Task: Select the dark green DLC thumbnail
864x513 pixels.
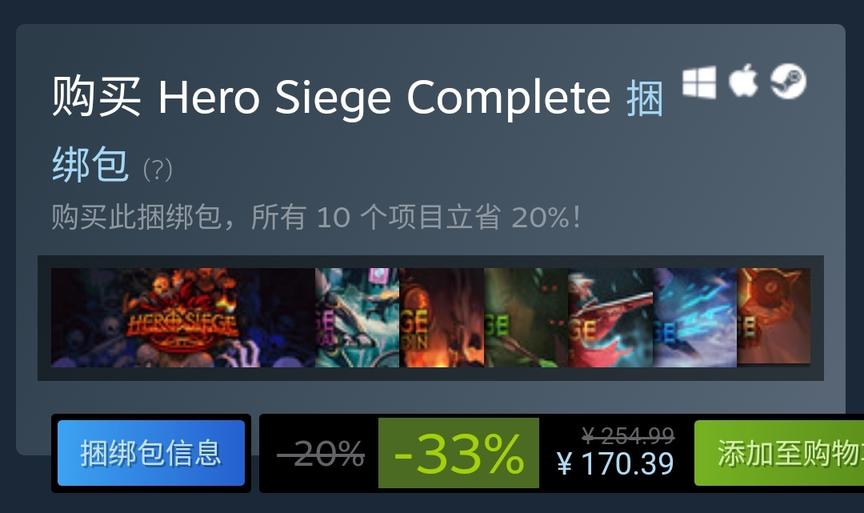Action: [x=526, y=317]
